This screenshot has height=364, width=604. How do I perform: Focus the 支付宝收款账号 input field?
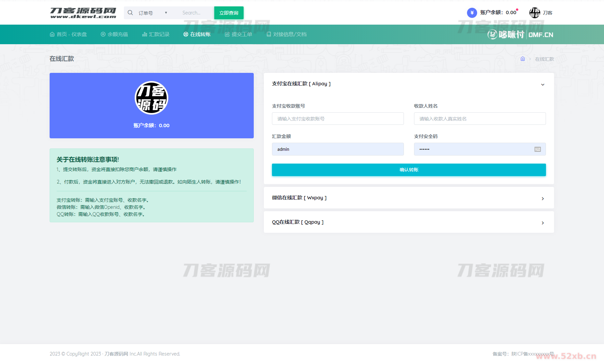coord(338,119)
